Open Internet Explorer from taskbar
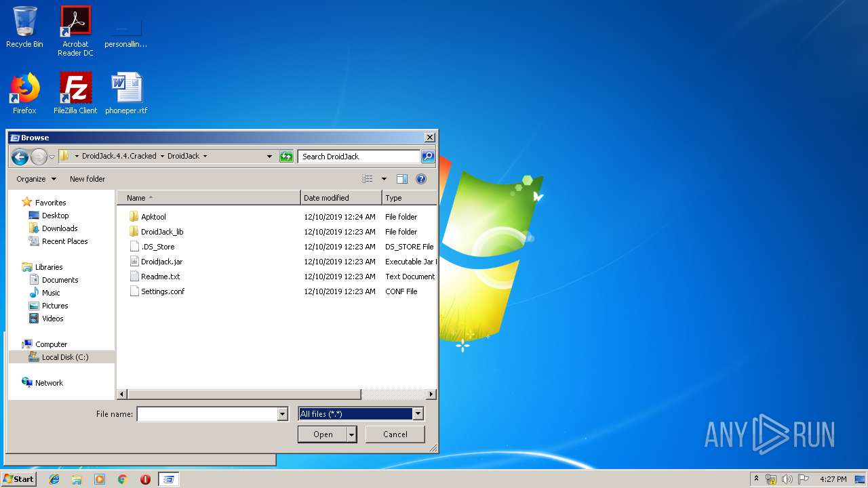This screenshot has height=488, width=868. tap(54, 479)
